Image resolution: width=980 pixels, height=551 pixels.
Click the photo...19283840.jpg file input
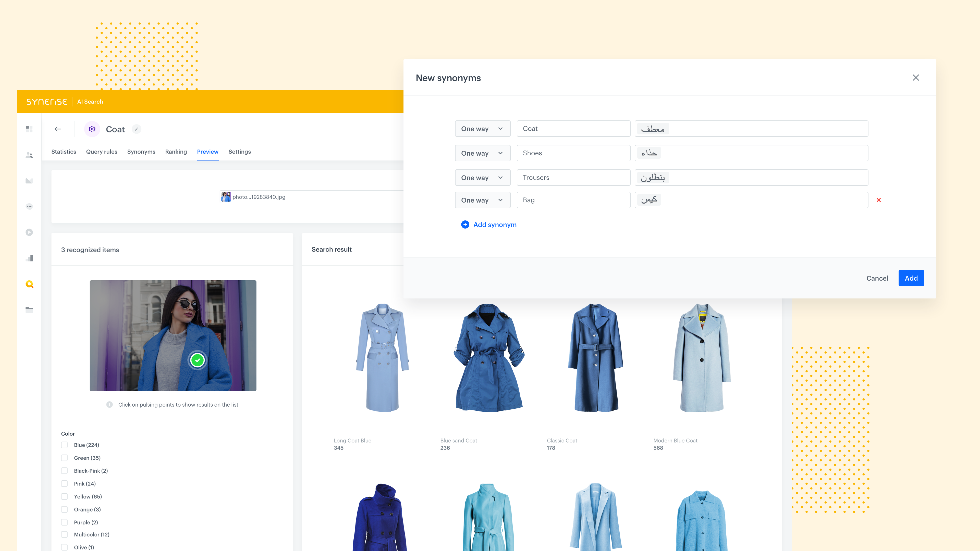pos(312,197)
